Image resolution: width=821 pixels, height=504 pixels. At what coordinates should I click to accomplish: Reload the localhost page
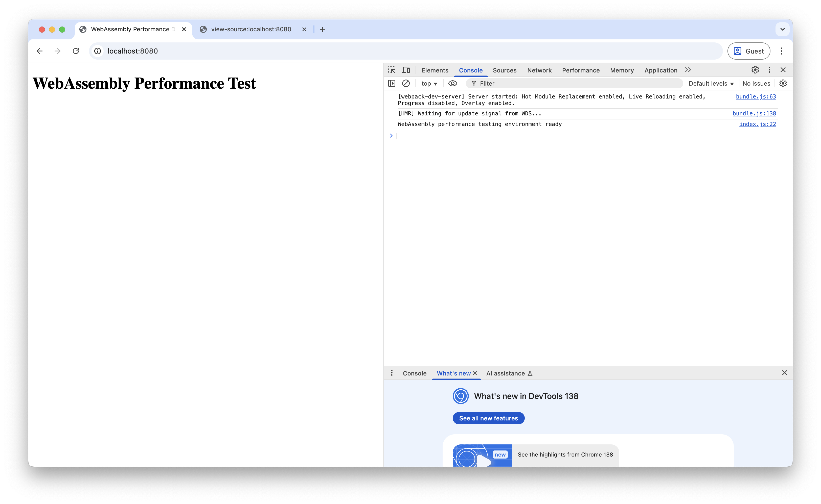[x=76, y=51]
